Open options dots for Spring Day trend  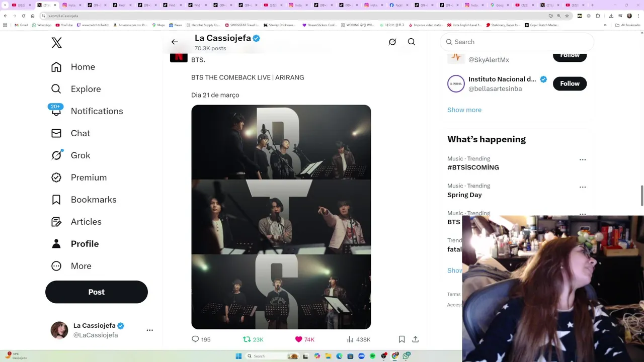coord(583,187)
